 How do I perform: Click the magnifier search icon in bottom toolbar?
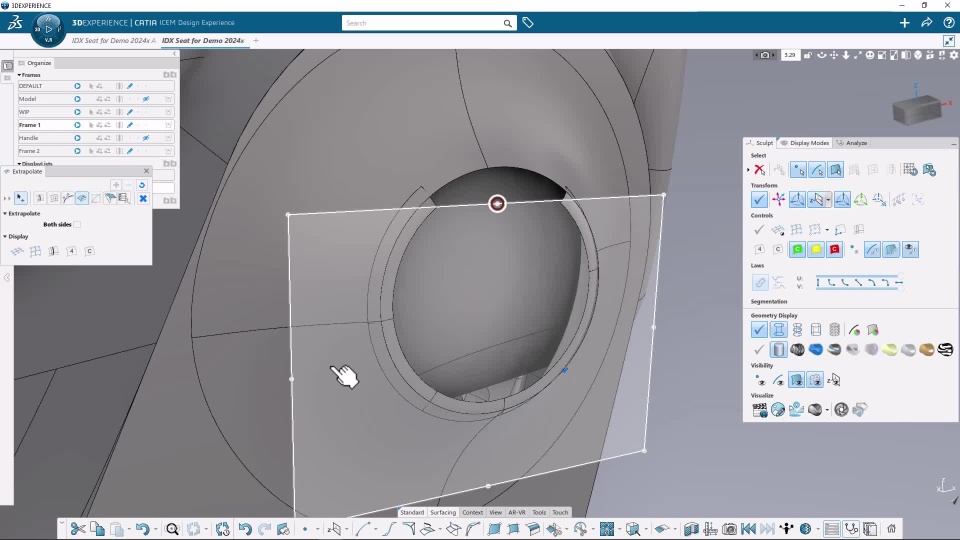(173, 529)
